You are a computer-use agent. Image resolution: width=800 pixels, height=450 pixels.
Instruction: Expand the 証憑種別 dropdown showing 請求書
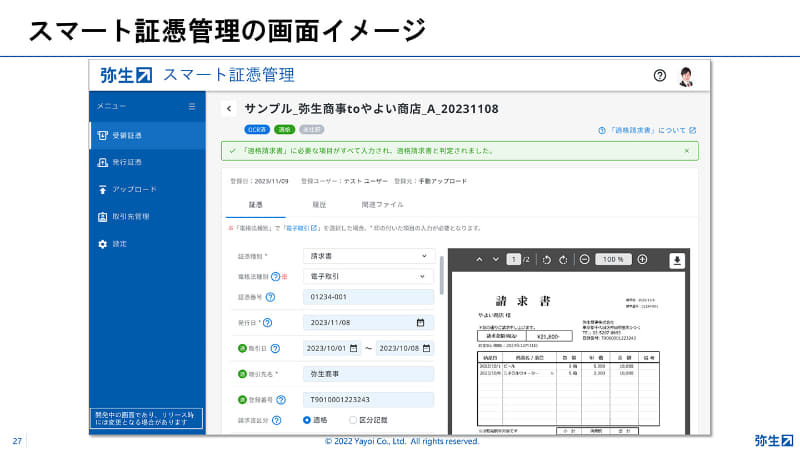point(368,256)
